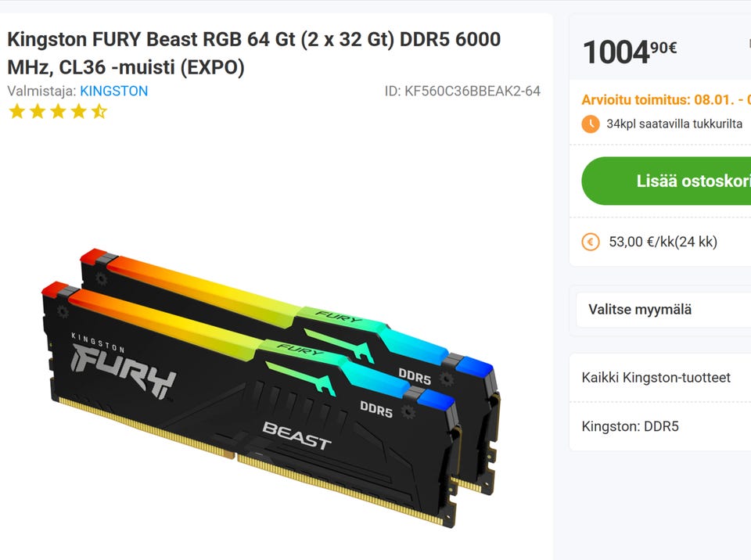Click the Arvioitu toimitus delivery estimate
Viewport: 751px width, 560px height.
coord(667,99)
